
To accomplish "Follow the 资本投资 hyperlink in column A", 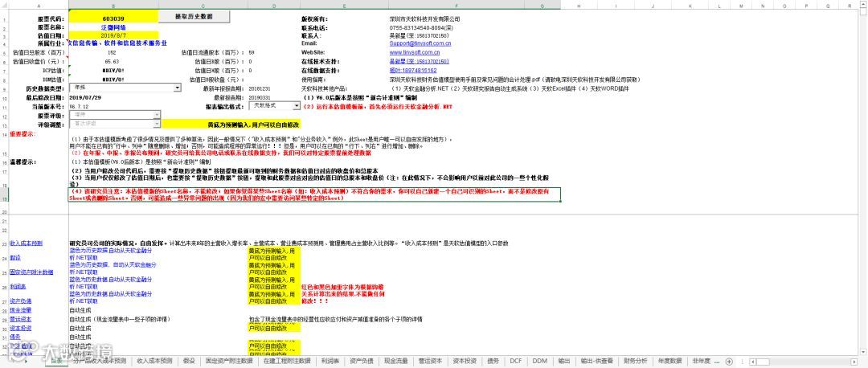I will click(20, 328).
